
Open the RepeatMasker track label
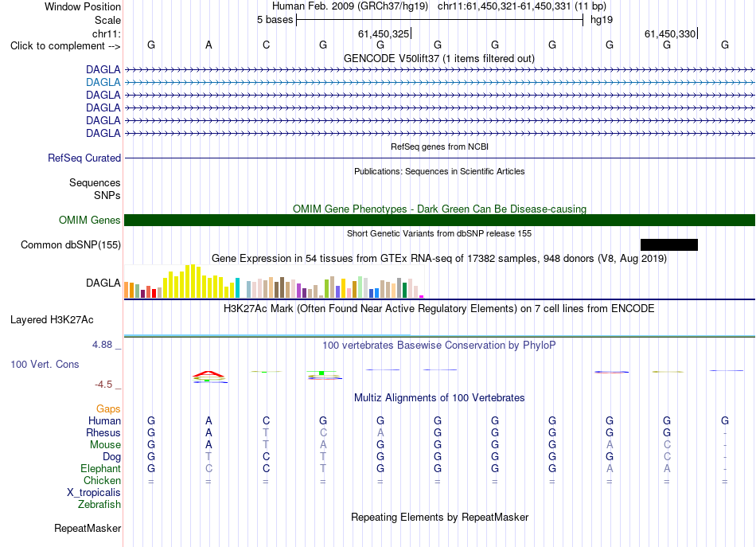pyautogui.click(x=88, y=528)
